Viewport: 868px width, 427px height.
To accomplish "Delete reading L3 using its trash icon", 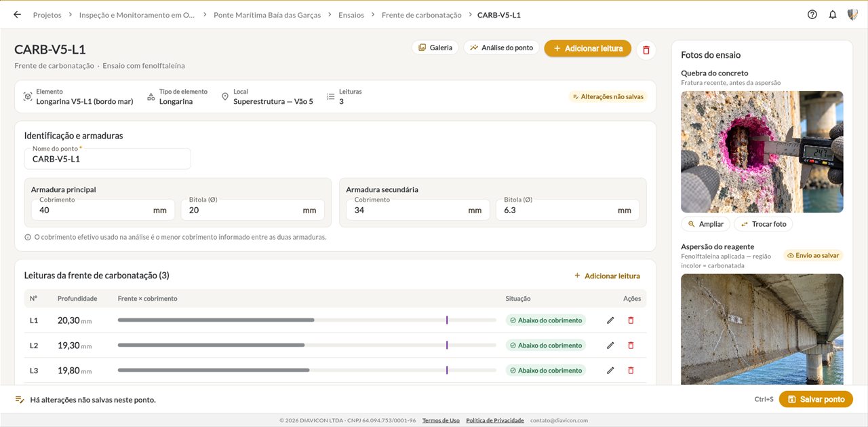I will (631, 371).
